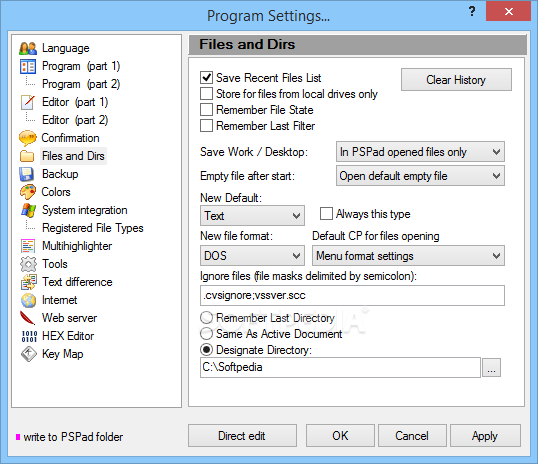Viewport: 538px width, 464px height.
Task: Click the help question mark in title bar
Action: click(x=472, y=11)
